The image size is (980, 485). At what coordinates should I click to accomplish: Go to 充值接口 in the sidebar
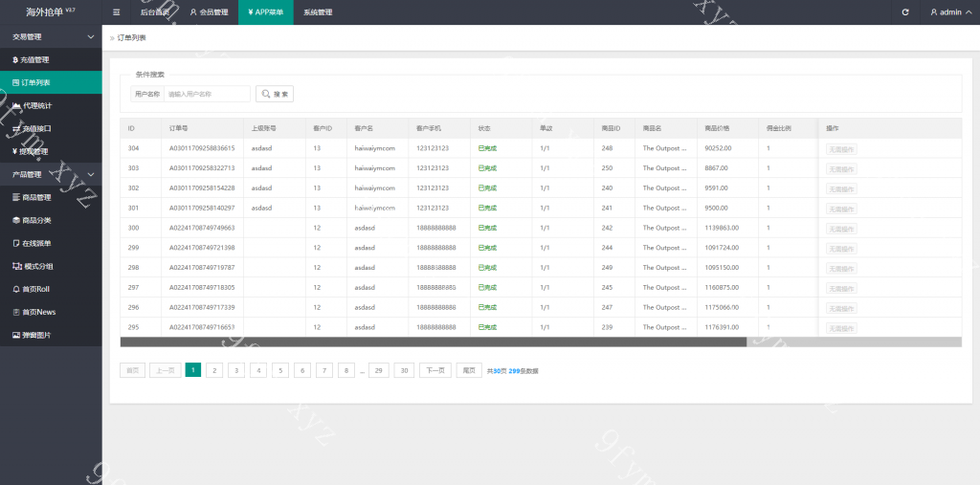pyautogui.click(x=51, y=129)
